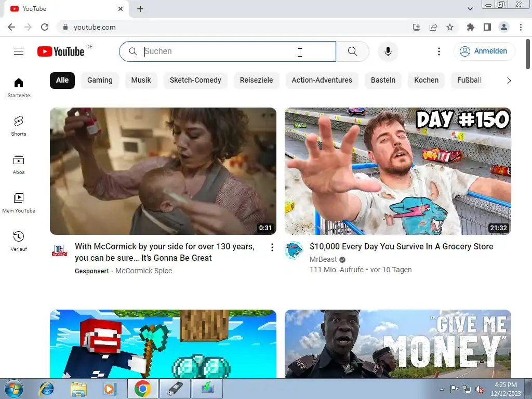Toggle the Chrome side panel

click(487, 27)
